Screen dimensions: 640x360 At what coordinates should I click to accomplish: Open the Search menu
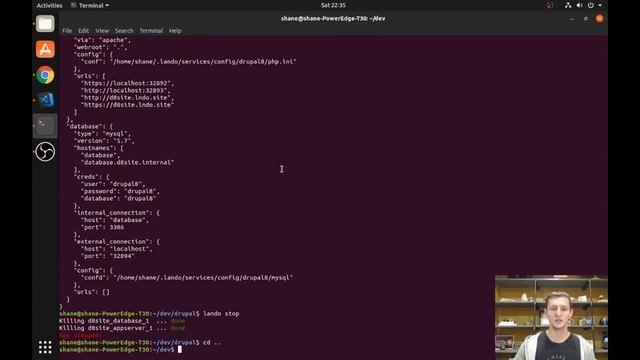[x=124, y=31]
